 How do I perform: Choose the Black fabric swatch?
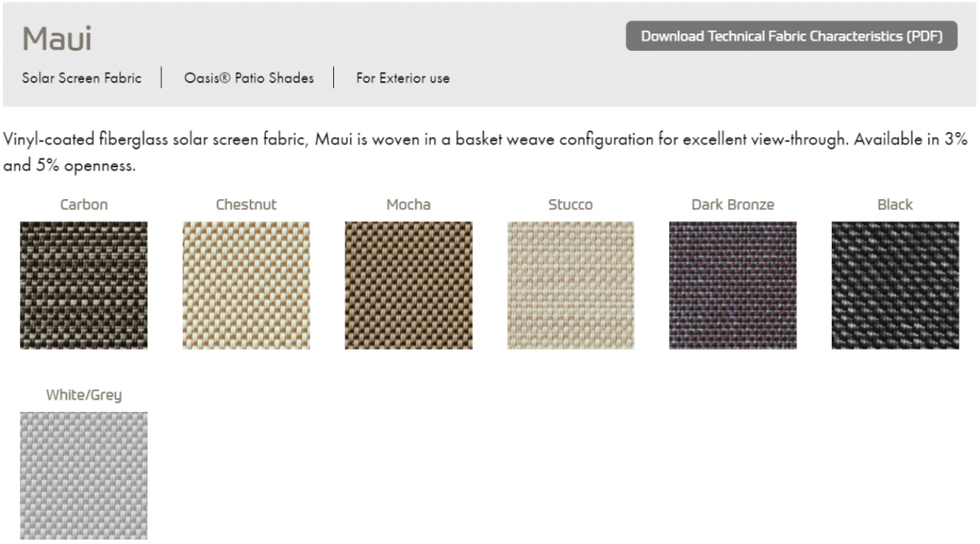(895, 285)
